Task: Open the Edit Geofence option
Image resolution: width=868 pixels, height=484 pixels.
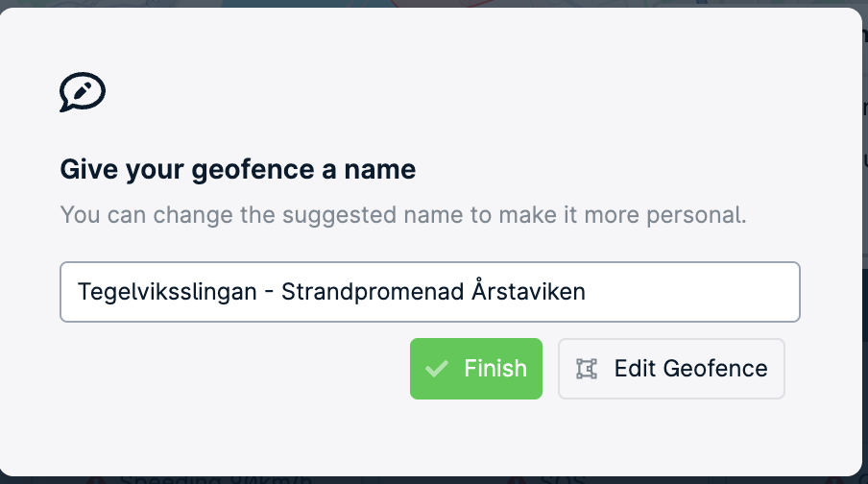Action: point(671,369)
